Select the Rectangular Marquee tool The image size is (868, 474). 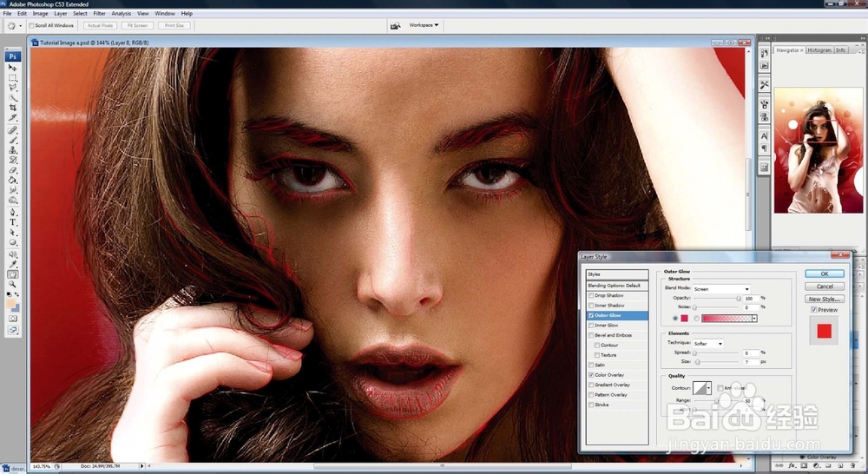click(x=12, y=77)
